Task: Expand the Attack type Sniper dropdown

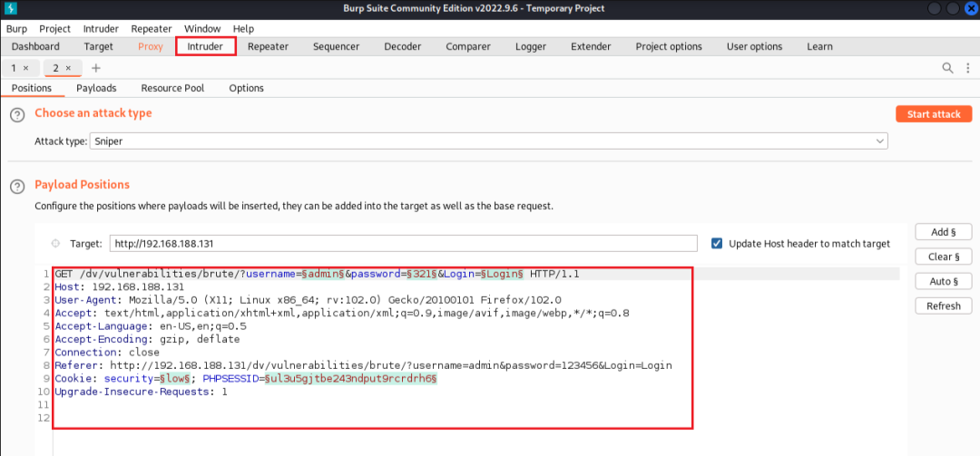Action: click(x=489, y=141)
